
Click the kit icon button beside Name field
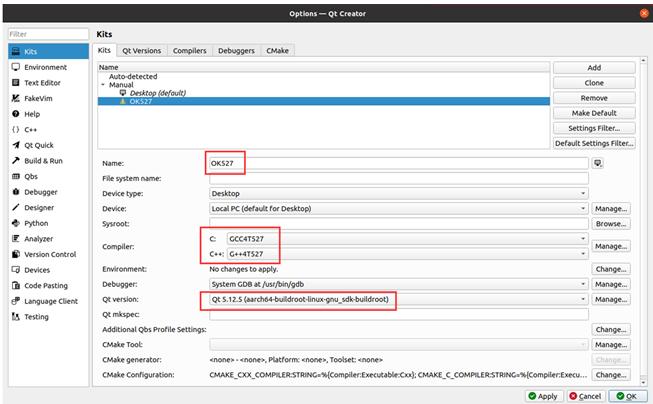pos(598,163)
